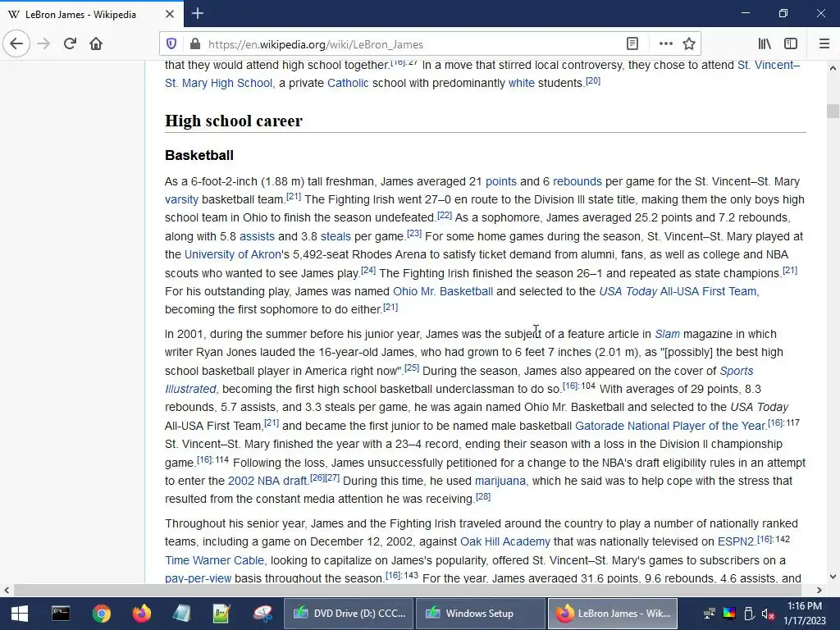Open the Slam magazine link
840x630 pixels.
pyautogui.click(x=667, y=335)
